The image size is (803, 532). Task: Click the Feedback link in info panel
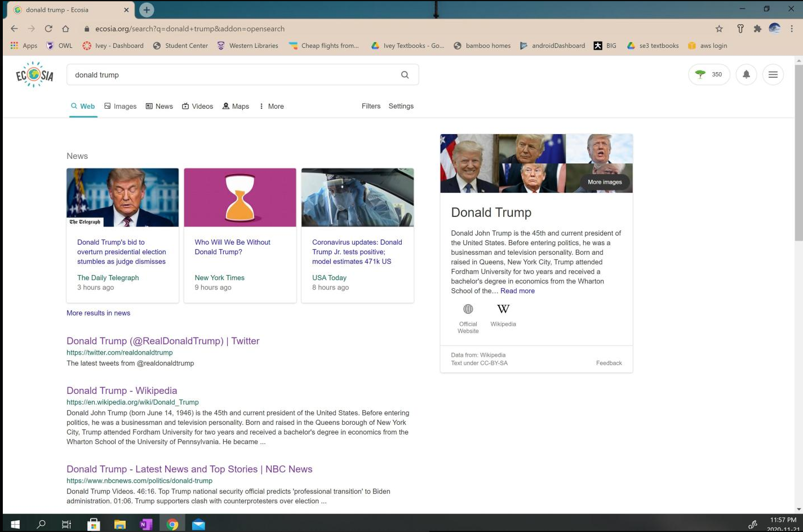click(609, 363)
